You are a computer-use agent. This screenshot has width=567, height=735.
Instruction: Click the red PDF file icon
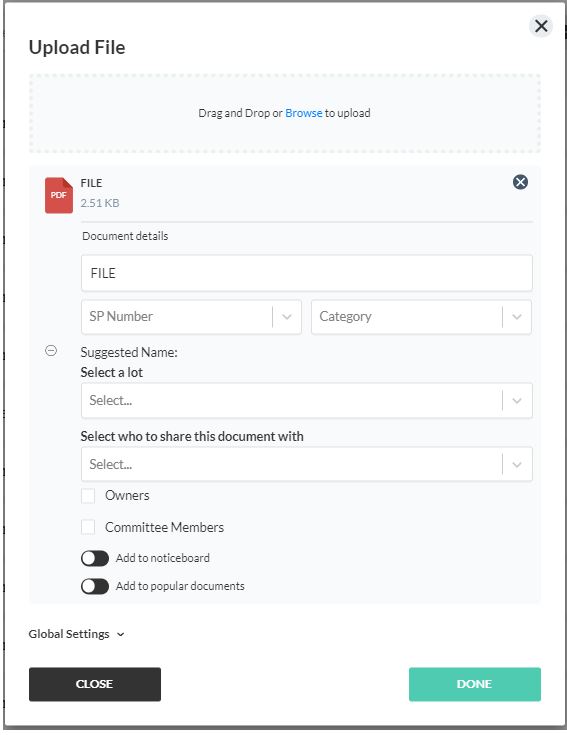[59, 195]
